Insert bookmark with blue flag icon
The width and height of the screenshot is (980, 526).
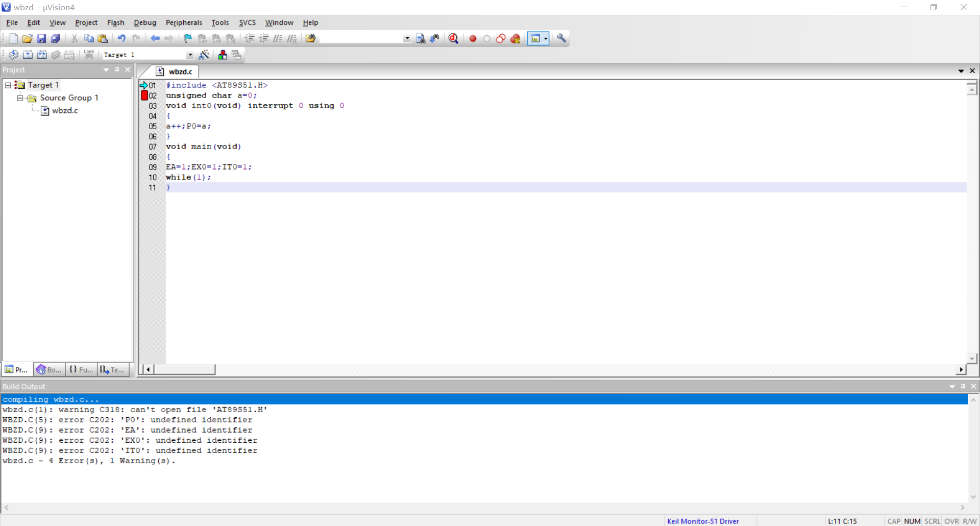[188, 38]
